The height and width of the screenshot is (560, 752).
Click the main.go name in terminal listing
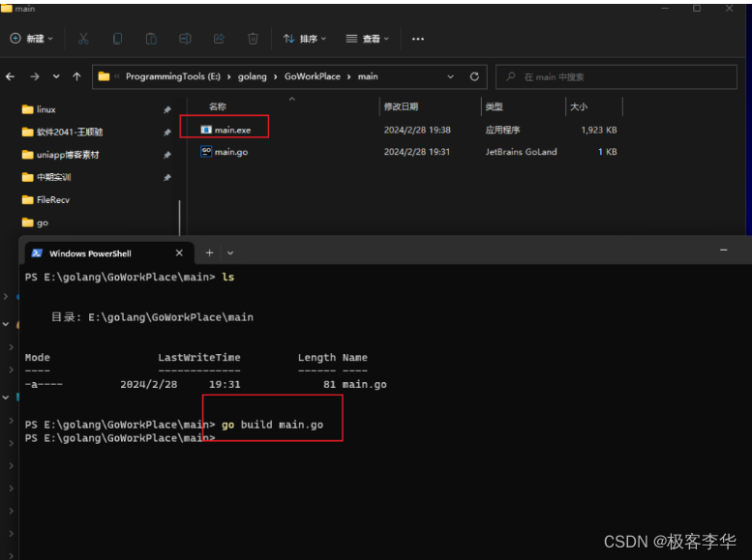(365, 385)
